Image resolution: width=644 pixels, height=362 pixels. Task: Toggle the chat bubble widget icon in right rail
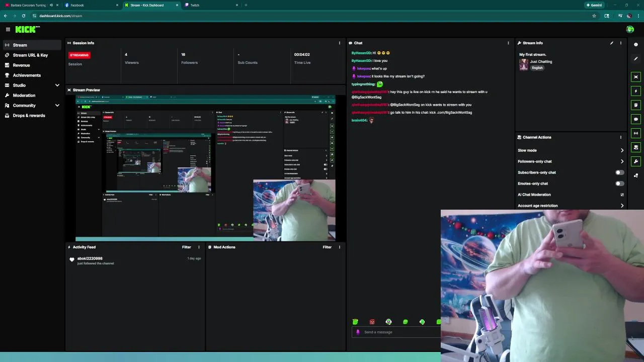pyautogui.click(x=636, y=119)
